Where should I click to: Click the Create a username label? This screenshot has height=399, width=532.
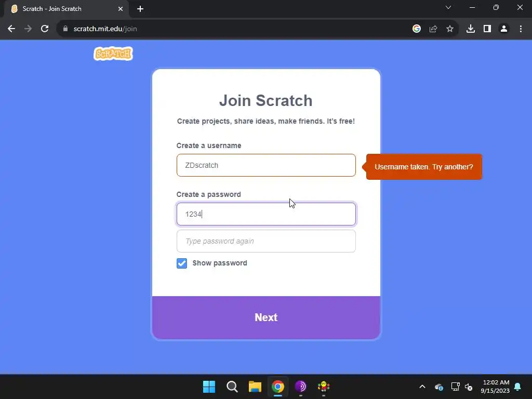(x=209, y=145)
